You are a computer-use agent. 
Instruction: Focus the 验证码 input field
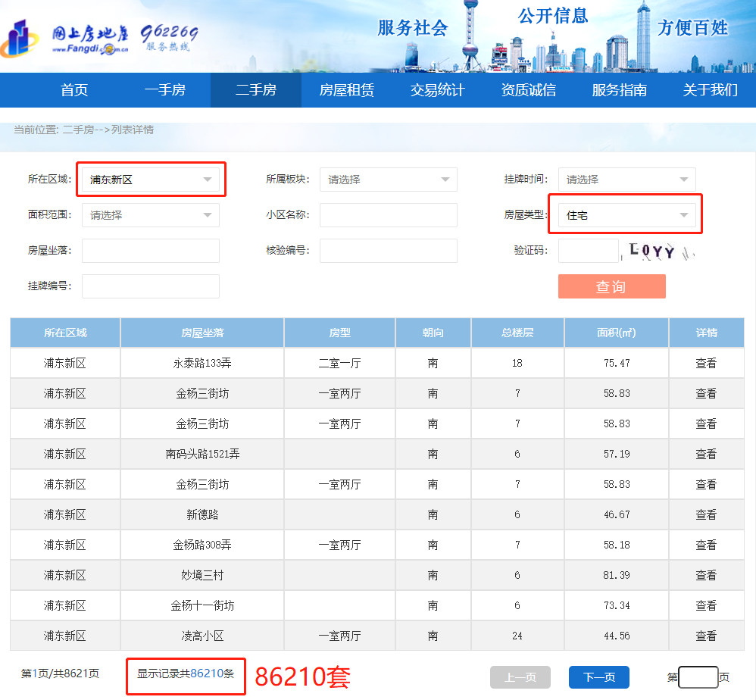click(589, 251)
